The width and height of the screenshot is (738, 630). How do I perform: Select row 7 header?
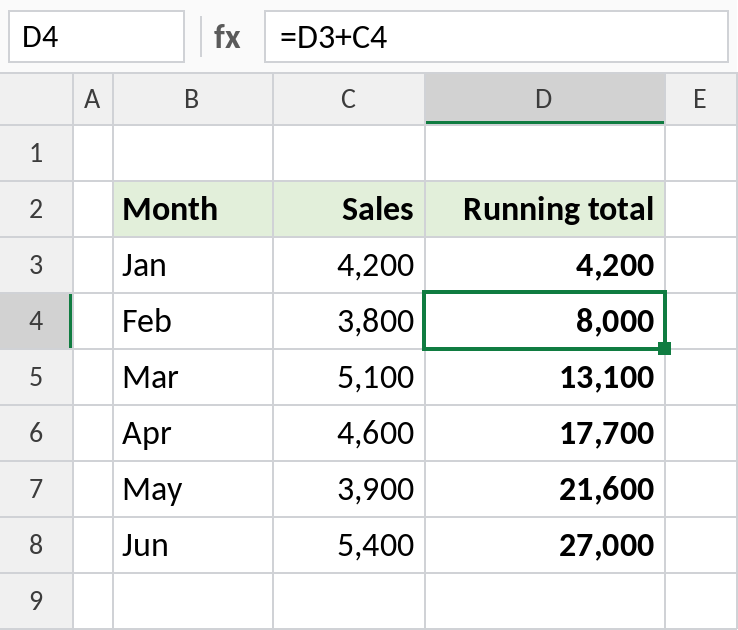[x=36, y=489]
